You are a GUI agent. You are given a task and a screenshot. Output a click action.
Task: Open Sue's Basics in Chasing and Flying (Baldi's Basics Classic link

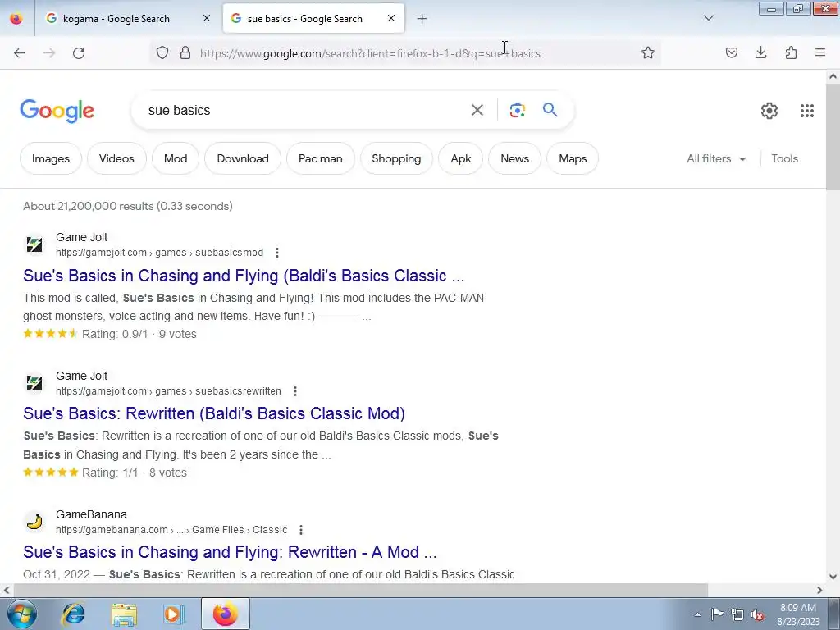pos(244,276)
